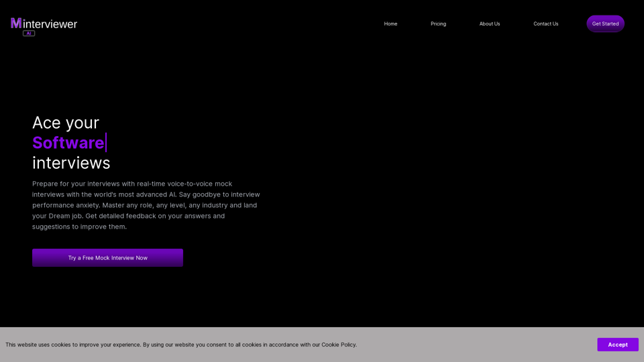Go to the Home page

[390, 23]
